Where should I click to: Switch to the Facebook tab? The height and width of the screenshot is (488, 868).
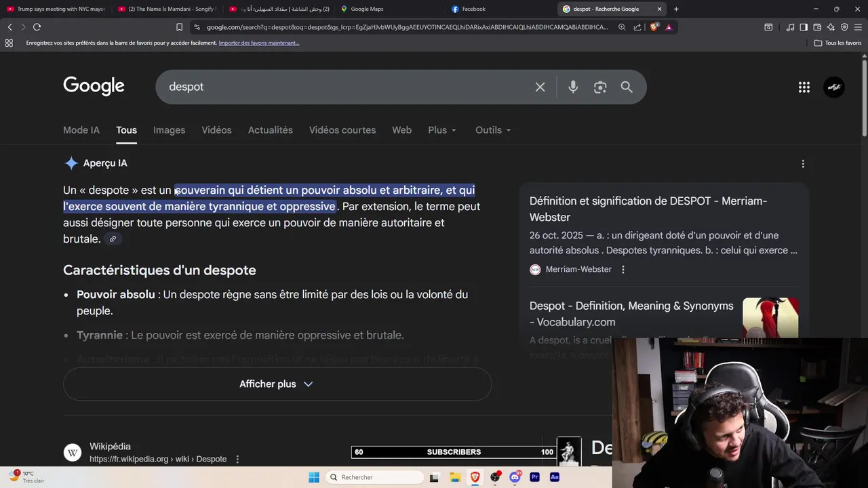pos(502,9)
